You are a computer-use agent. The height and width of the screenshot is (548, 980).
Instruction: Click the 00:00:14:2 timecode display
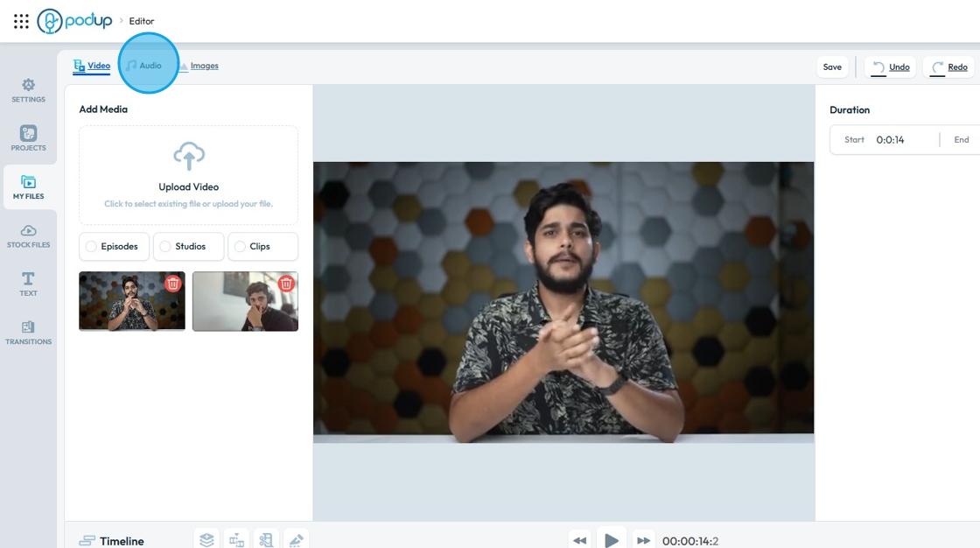click(690, 541)
